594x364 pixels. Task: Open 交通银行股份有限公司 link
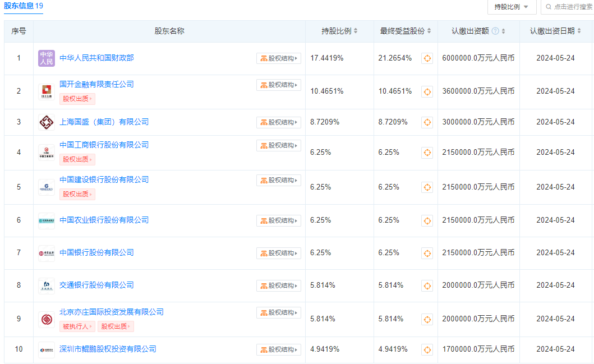coord(96,285)
